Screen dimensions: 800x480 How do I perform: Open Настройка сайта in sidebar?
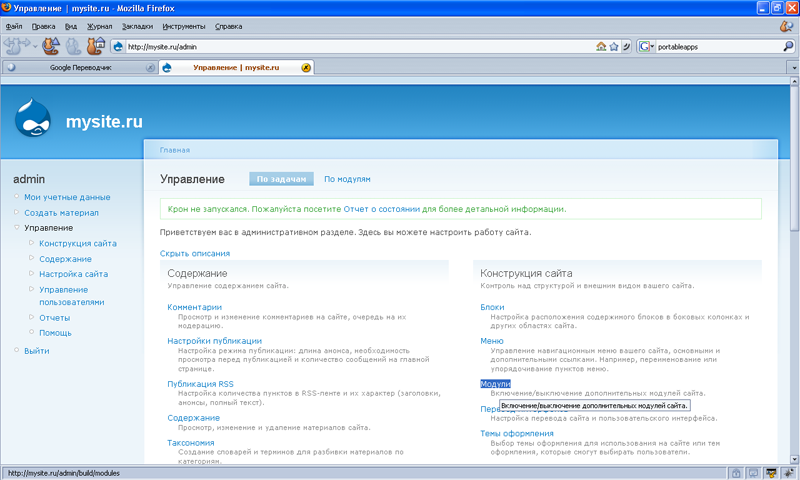tap(73, 274)
